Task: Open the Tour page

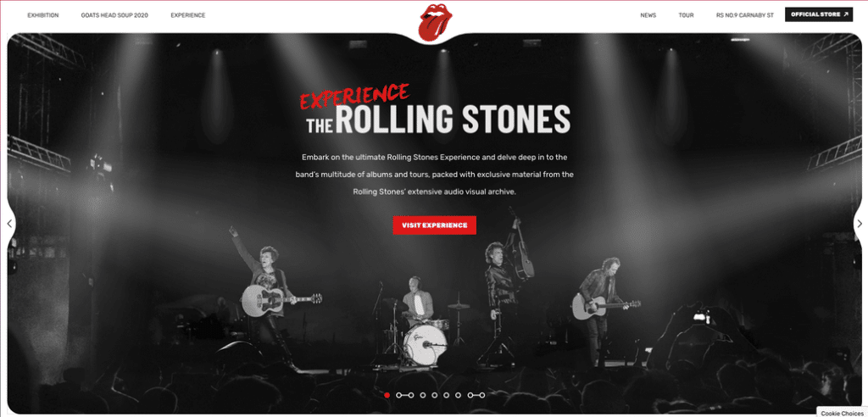Action: (686, 15)
